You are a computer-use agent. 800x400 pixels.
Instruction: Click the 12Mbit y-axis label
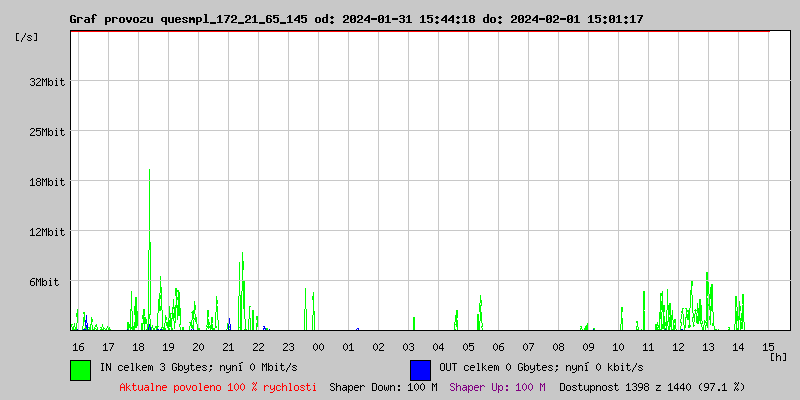(x=47, y=232)
